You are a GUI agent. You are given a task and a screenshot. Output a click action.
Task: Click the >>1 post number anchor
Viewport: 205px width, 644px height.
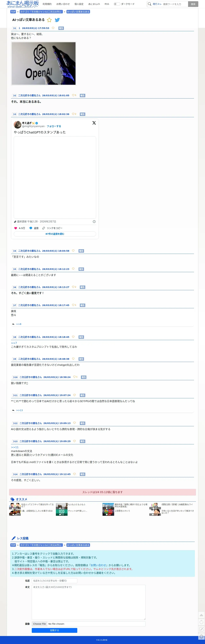(x=15, y=28)
